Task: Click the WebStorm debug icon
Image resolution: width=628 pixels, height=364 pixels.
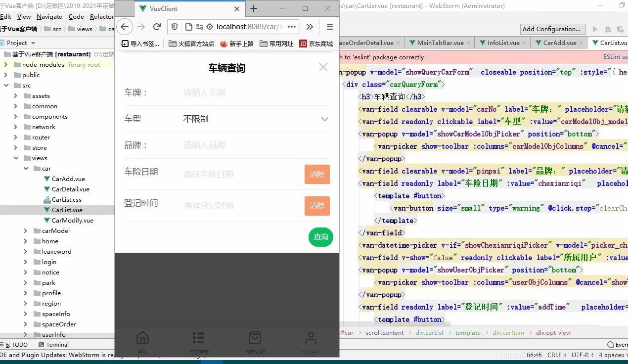Action: coord(607,29)
